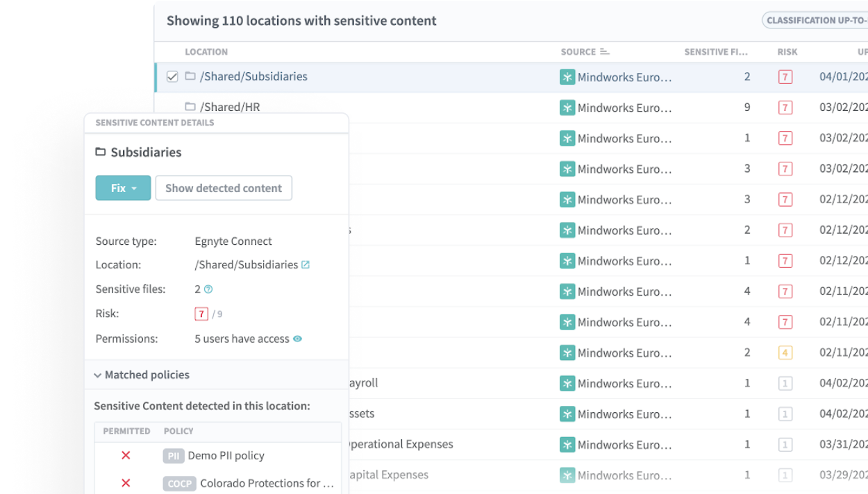Click the yellow risk 4 badge in the table
This screenshot has width=868, height=494.
[x=785, y=352]
